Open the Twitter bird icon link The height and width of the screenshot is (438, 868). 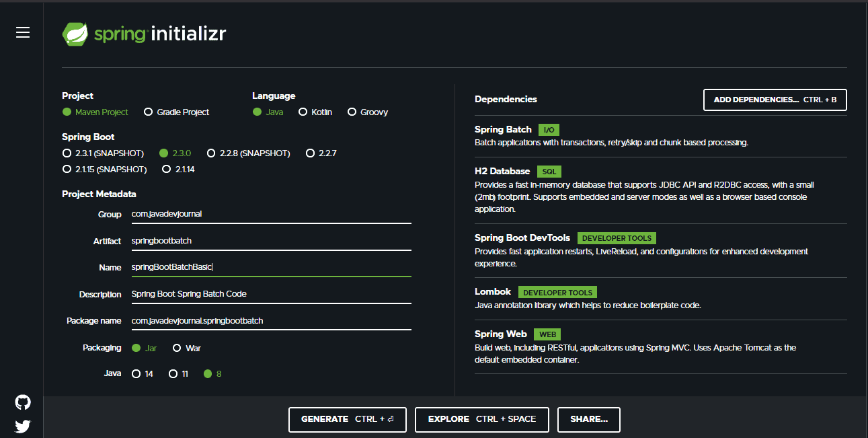pyautogui.click(x=23, y=426)
